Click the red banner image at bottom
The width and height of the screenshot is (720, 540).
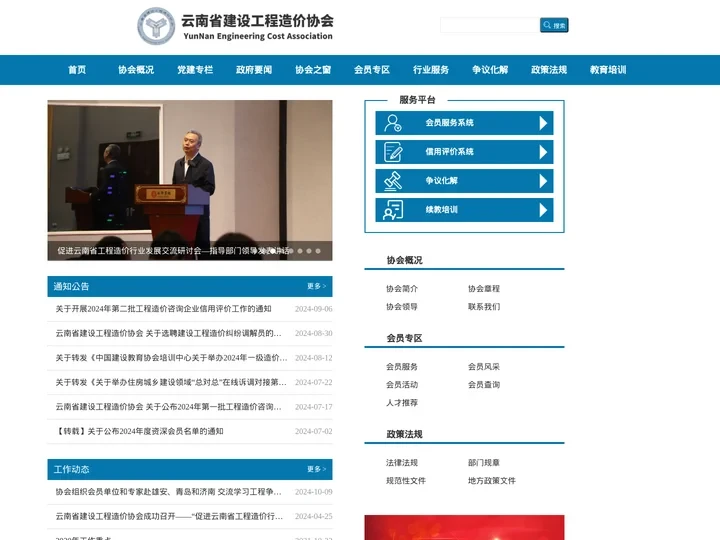(464, 527)
